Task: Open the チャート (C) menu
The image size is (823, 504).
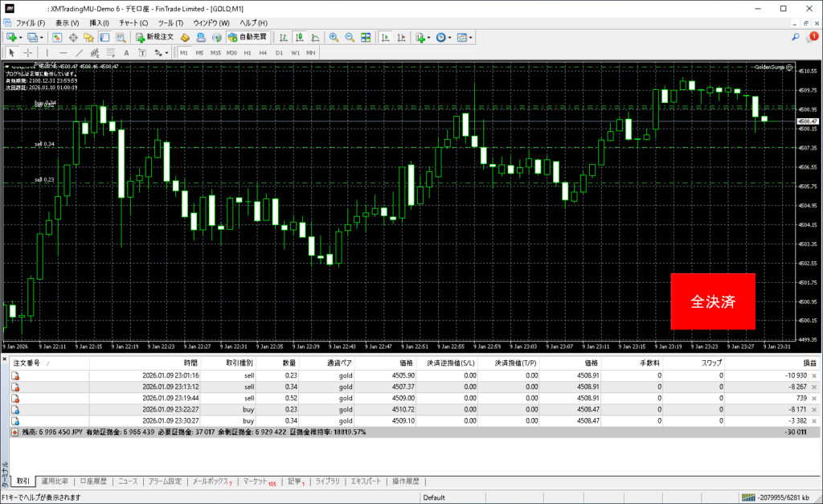Action: coord(133,23)
